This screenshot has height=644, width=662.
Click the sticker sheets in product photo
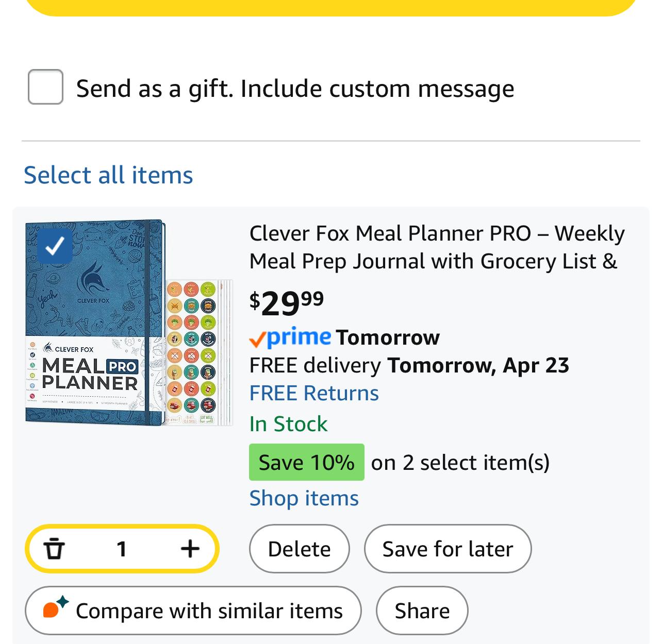click(x=198, y=353)
